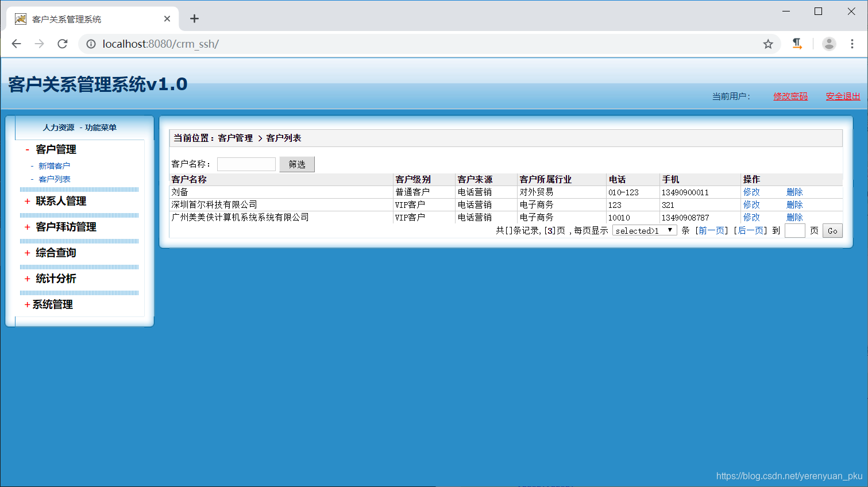Open 新增客户 in the sidebar
Screen dimensions: 868x487
click(x=54, y=166)
